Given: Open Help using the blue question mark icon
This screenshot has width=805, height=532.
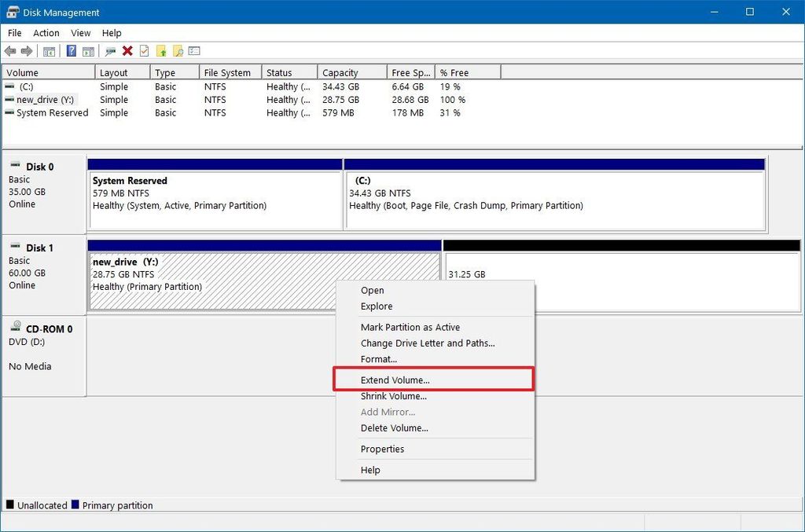Looking at the screenshot, I should coord(71,51).
